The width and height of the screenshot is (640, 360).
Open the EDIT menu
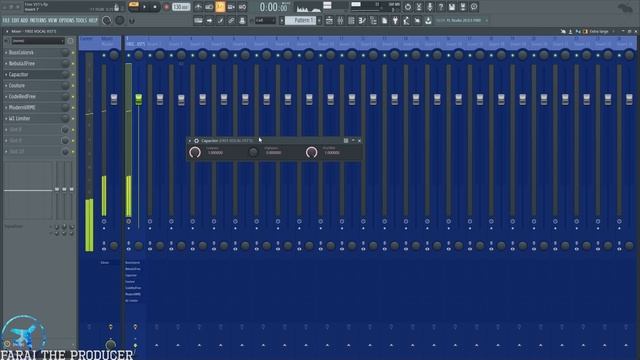[15, 20]
